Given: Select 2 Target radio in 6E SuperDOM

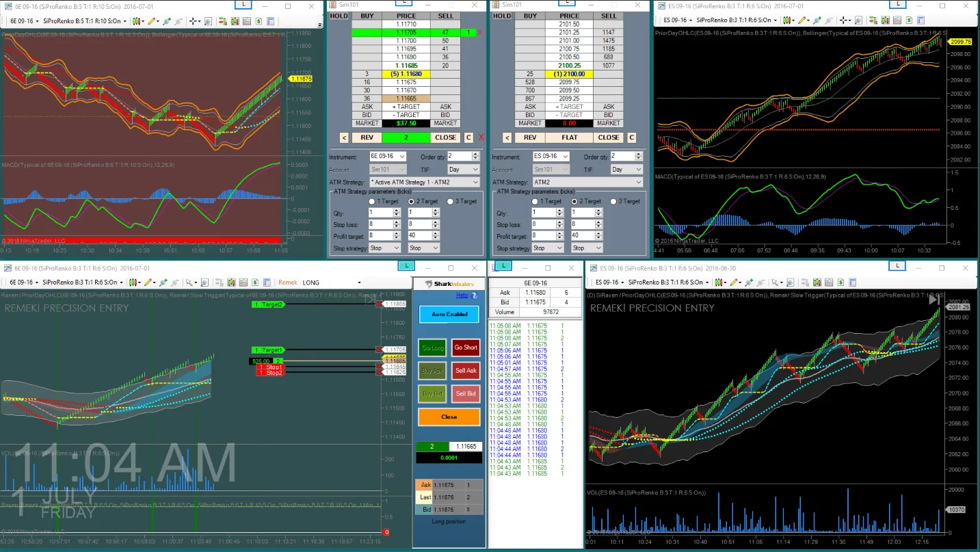Looking at the screenshot, I should [x=411, y=202].
